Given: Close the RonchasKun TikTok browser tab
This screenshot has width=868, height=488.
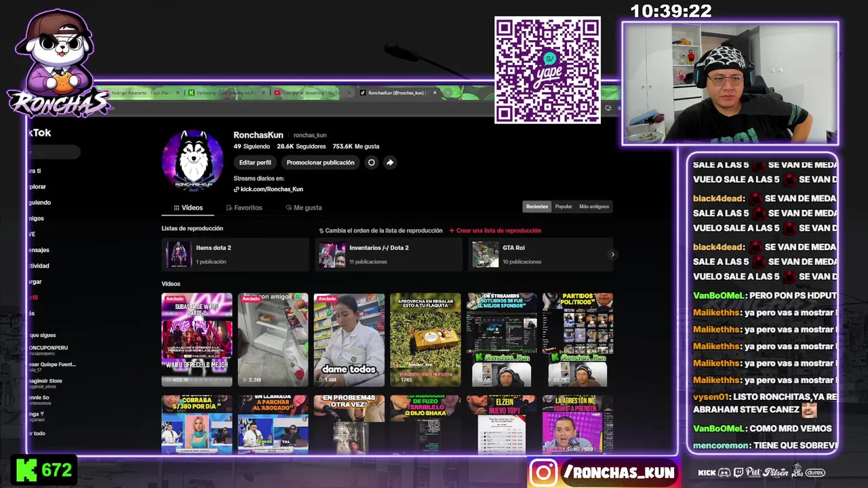Looking at the screenshot, I should tap(435, 93).
